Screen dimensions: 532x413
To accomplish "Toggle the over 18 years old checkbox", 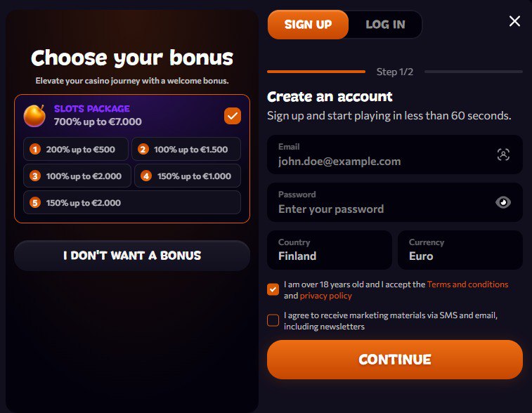I will coord(273,289).
